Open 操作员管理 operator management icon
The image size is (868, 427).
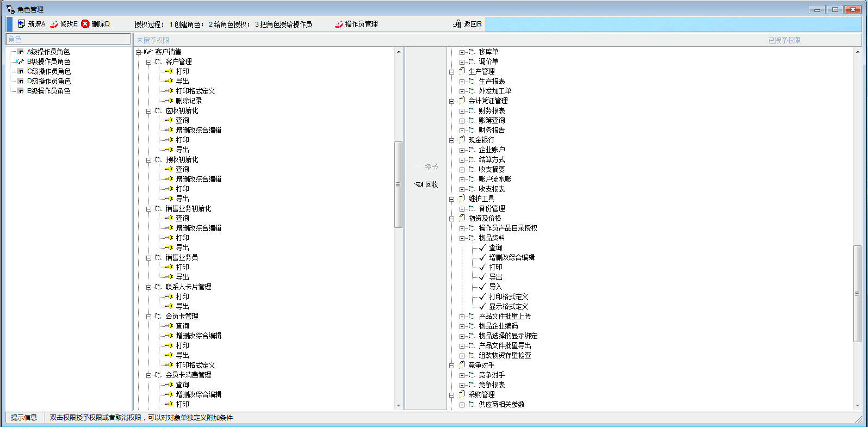[x=339, y=24]
